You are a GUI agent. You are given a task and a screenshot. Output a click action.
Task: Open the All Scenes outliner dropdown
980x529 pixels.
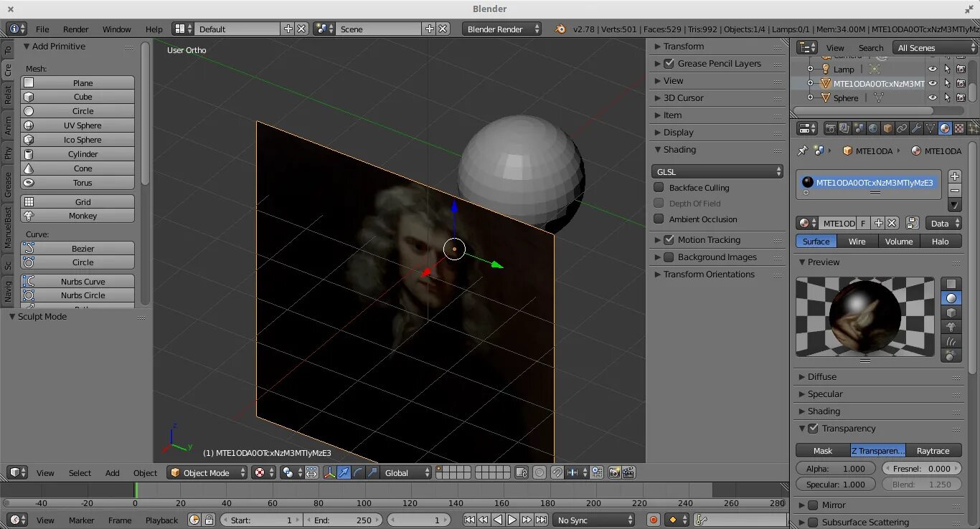(x=935, y=47)
